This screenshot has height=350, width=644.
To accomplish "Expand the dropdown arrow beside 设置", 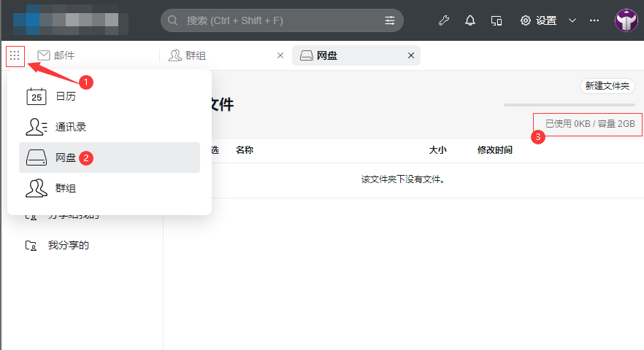I will tap(572, 20).
